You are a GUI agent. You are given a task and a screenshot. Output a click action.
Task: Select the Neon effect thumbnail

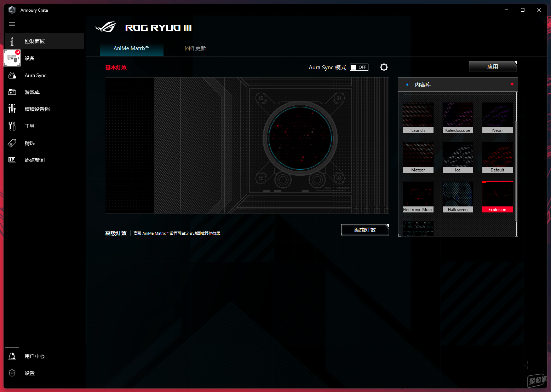click(498, 118)
